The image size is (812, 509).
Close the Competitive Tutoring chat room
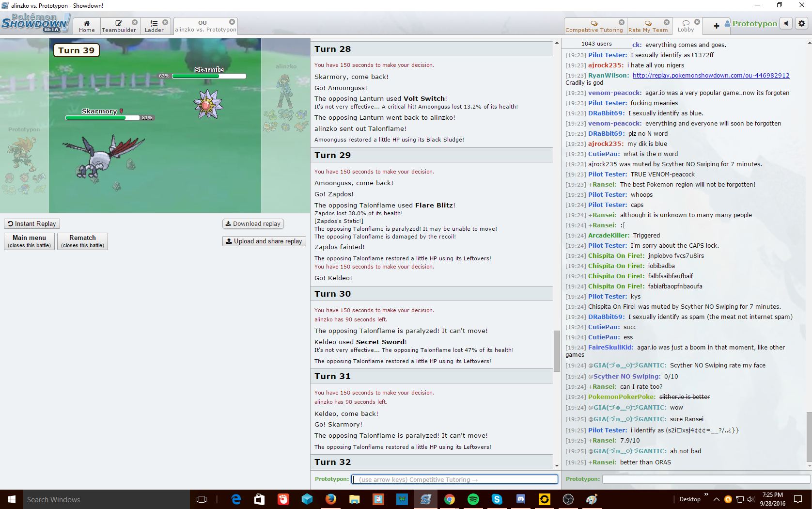pyautogui.click(x=622, y=22)
